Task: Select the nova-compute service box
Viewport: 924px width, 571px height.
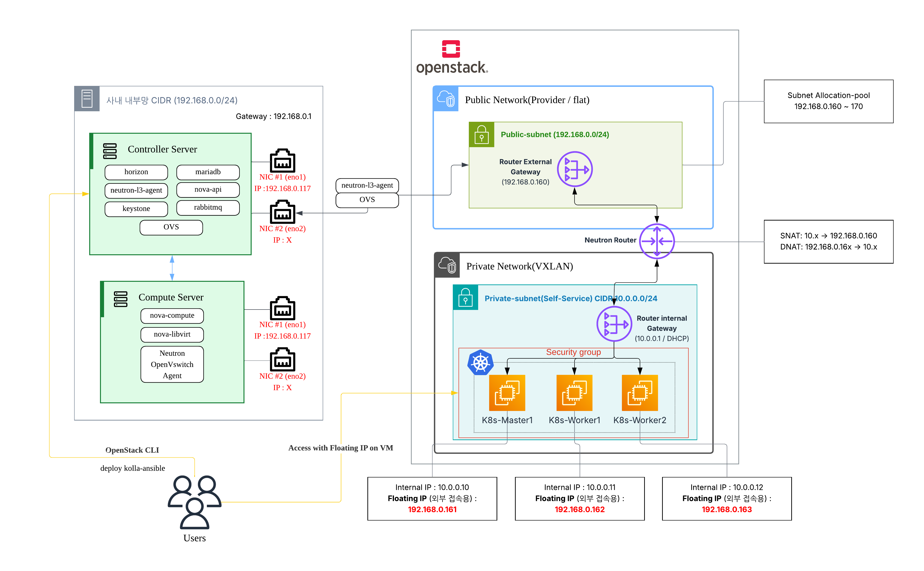Action: [x=172, y=316]
